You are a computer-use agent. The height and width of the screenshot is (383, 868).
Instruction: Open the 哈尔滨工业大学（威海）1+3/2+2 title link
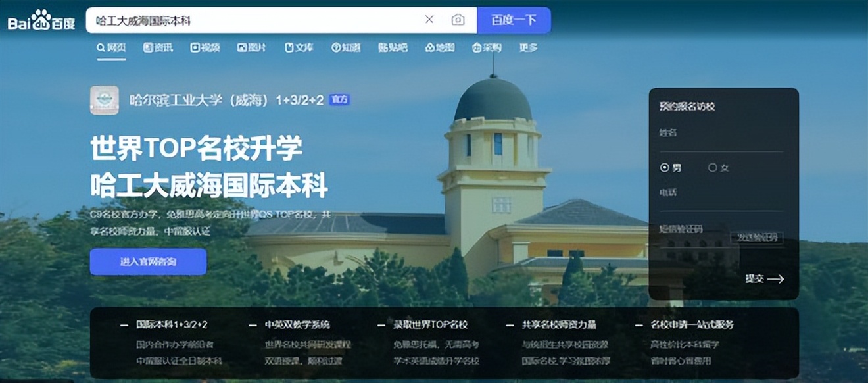(x=226, y=100)
